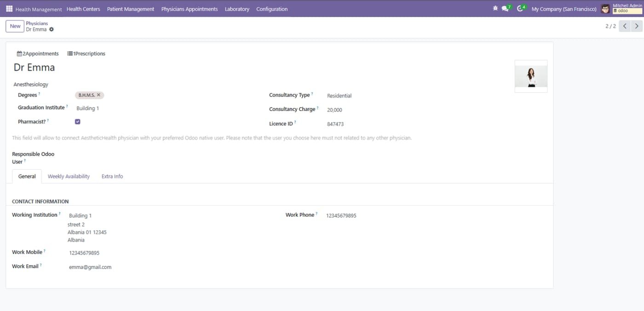Remove the B.H.M.S. degree tag
Image resolution: width=644 pixels, height=311 pixels.
(x=98, y=95)
